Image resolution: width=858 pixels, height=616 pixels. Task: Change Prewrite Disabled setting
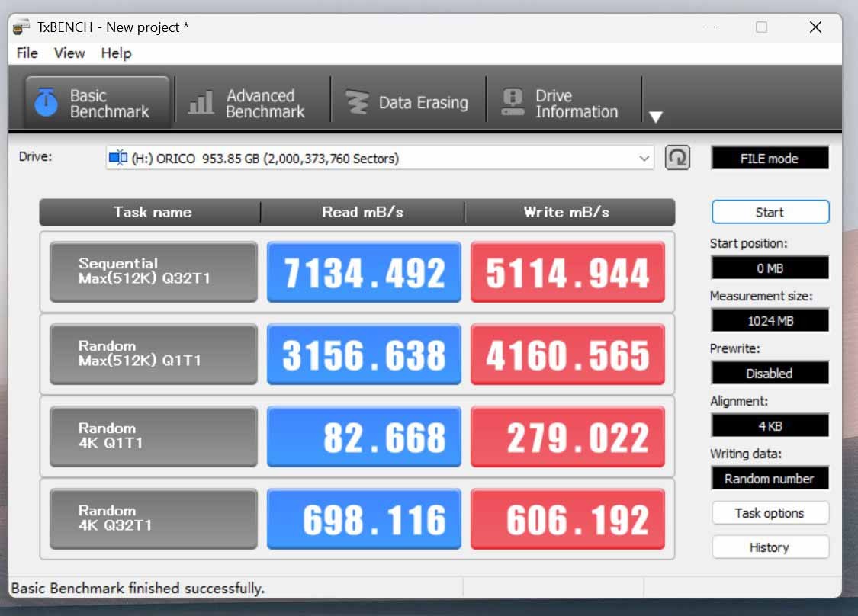(770, 373)
